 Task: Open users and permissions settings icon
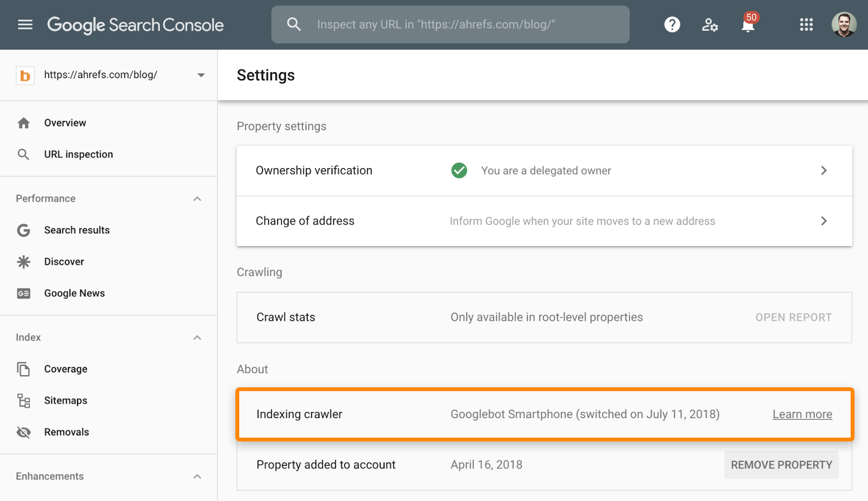(710, 24)
